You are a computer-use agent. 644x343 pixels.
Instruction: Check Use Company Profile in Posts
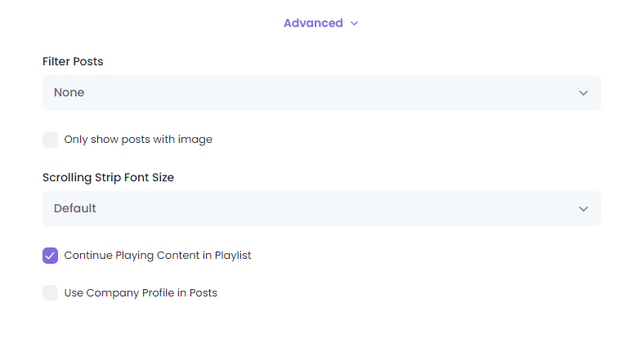[x=50, y=293]
